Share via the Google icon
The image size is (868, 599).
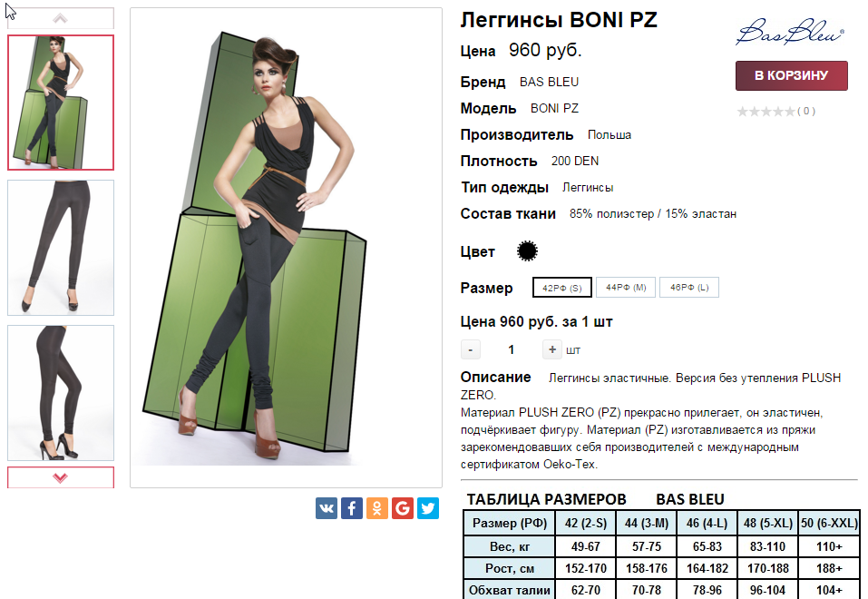[x=403, y=508]
